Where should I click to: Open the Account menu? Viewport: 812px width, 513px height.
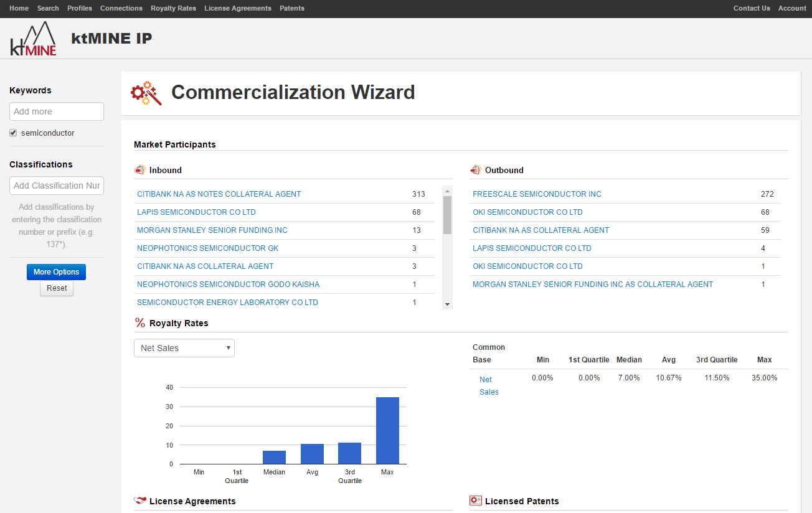coord(792,8)
